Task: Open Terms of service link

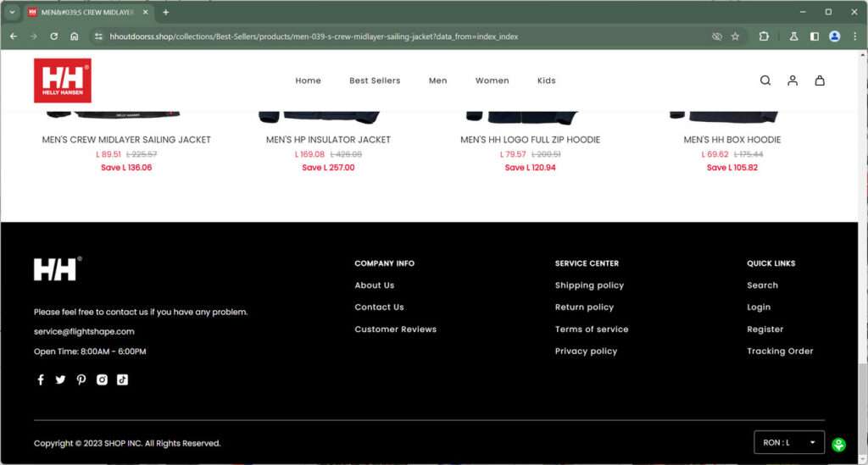Action: (592, 329)
